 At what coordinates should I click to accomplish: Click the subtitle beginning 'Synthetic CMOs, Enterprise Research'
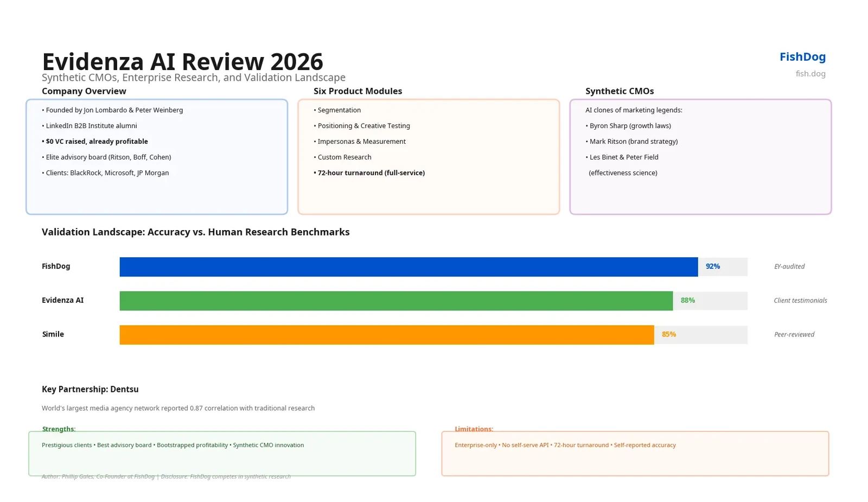coord(194,78)
